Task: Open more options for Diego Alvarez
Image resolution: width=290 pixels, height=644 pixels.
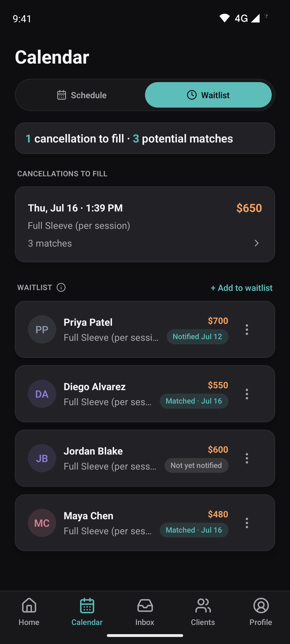Action: click(x=247, y=394)
